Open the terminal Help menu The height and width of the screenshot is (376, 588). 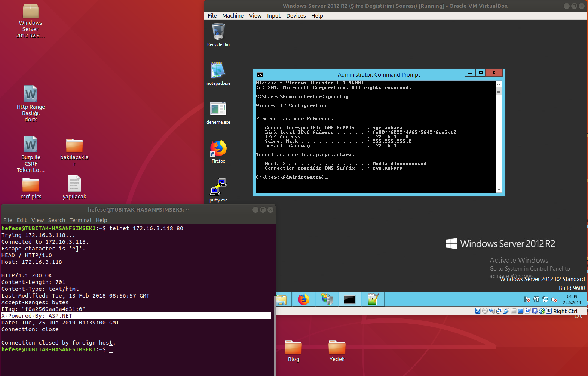tap(101, 220)
